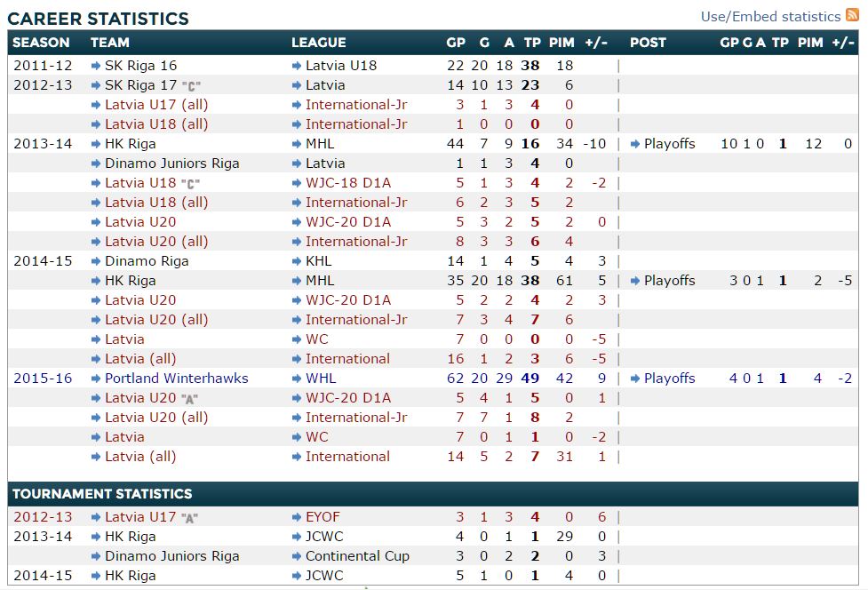Viewport: 868px width, 590px height.
Task: Open the 2013-14 HK Riga Playoffs link
Action: [x=669, y=144]
